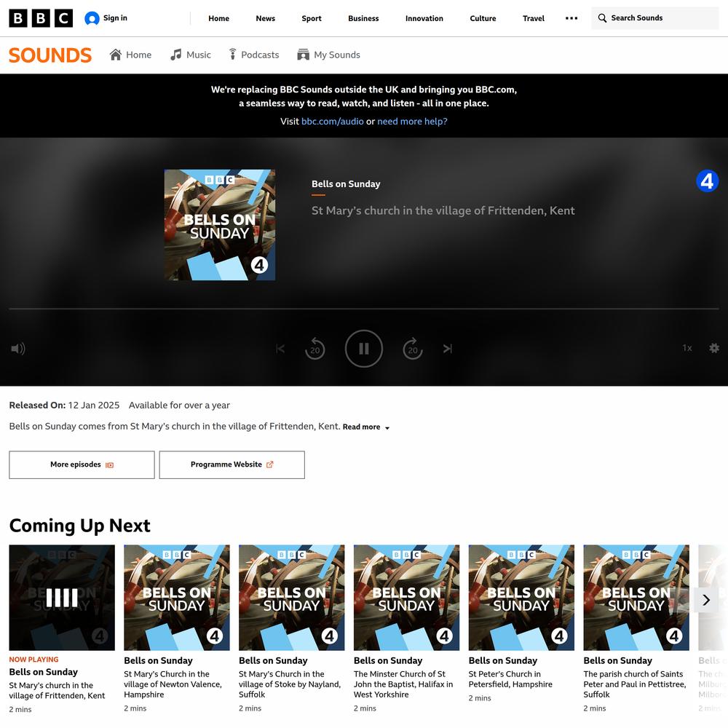Open the Programme Website button
Viewport: 728px width, 728px height.
coord(232,464)
